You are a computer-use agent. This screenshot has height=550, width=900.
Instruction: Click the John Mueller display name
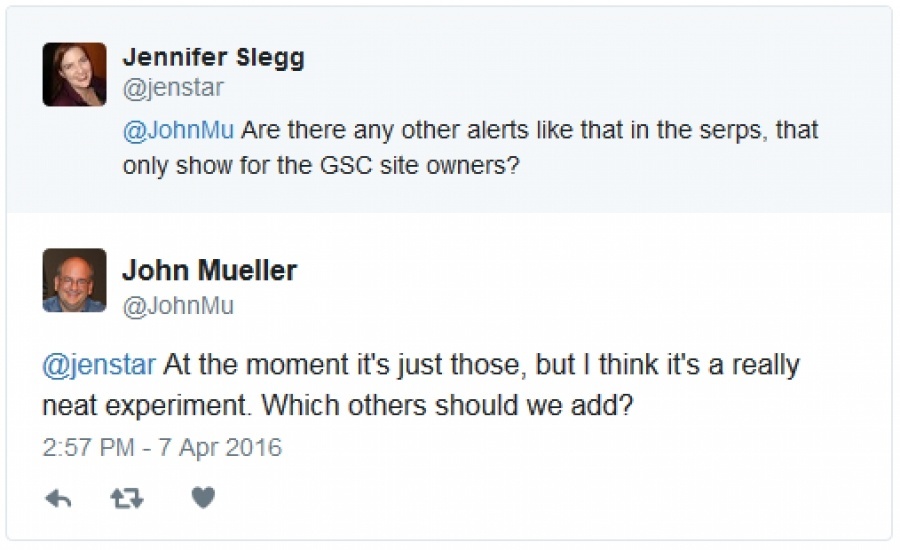click(x=209, y=271)
